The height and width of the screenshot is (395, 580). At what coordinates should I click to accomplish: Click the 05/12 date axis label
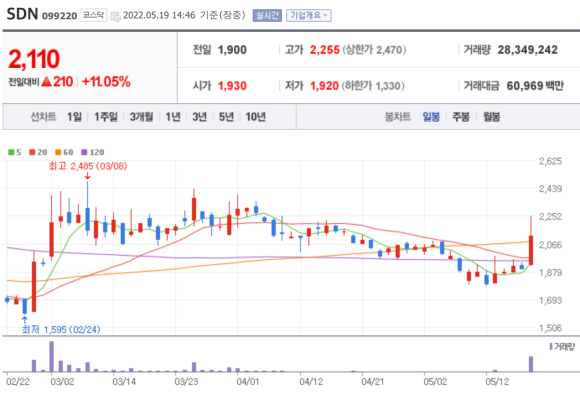497,381
